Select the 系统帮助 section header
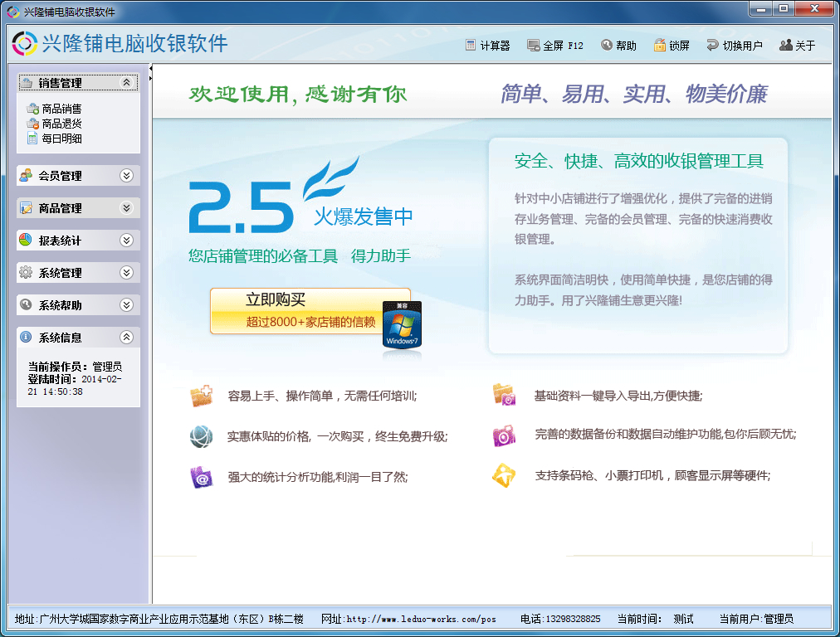Screen dimensions: 840x637 (x=78, y=304)
